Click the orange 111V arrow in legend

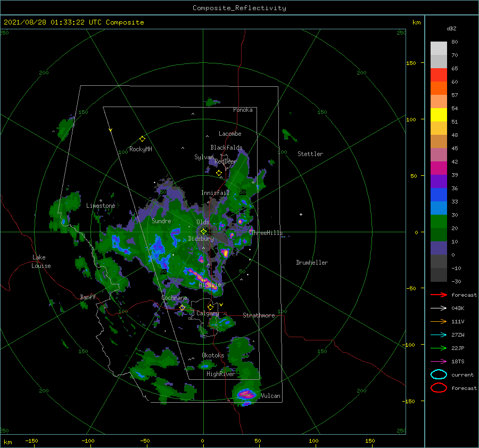(x=439, y=321)
